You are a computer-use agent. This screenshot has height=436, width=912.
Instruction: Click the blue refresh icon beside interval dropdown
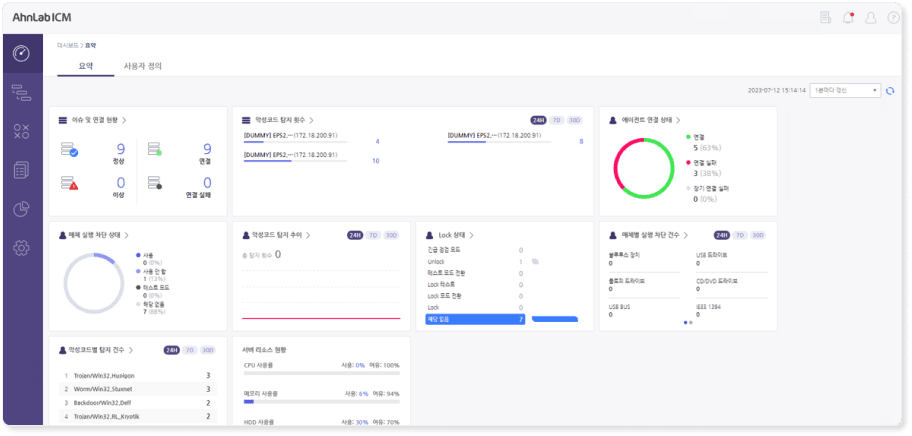pyautogui.click(x=890, y=91)
